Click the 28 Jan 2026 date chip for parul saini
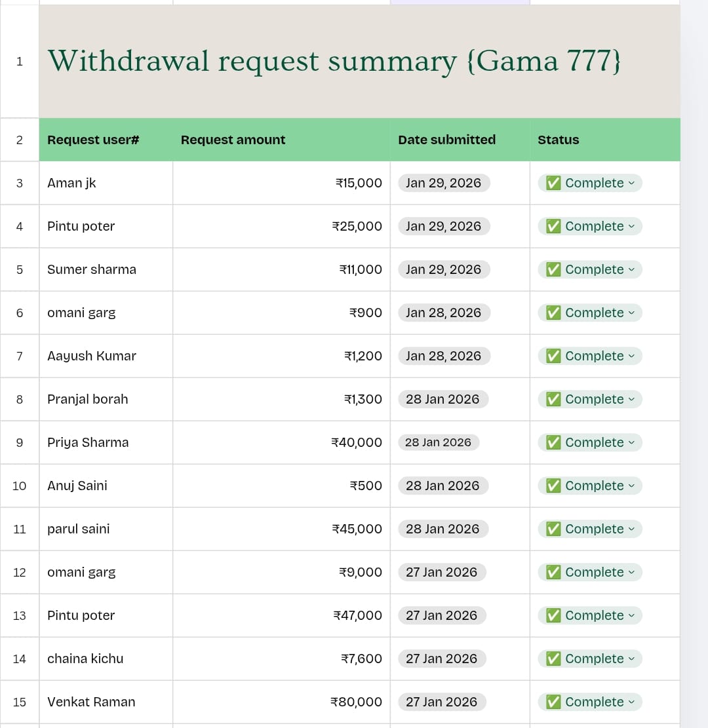 pos(442,529)
